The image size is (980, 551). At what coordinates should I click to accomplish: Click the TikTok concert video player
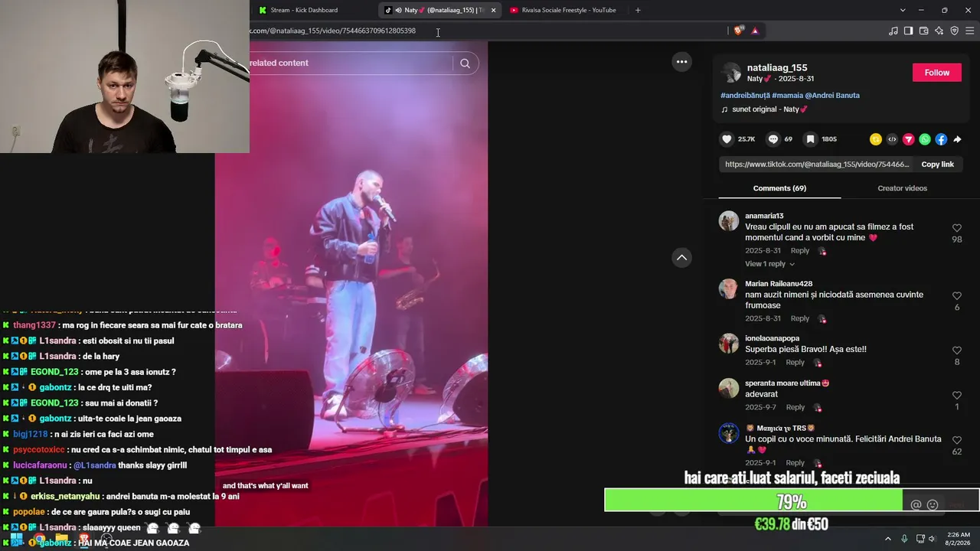pyautogui.click(x=351, y=284)
